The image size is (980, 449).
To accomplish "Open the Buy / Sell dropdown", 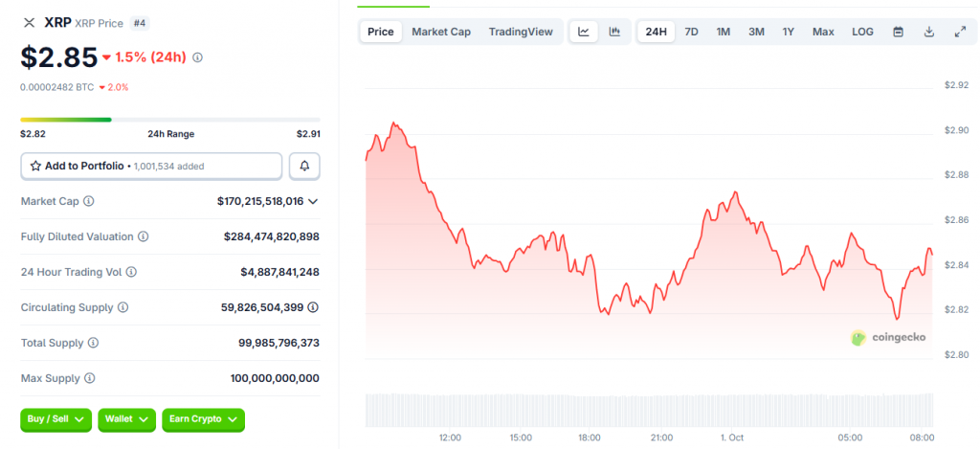I will click(56, 419).
